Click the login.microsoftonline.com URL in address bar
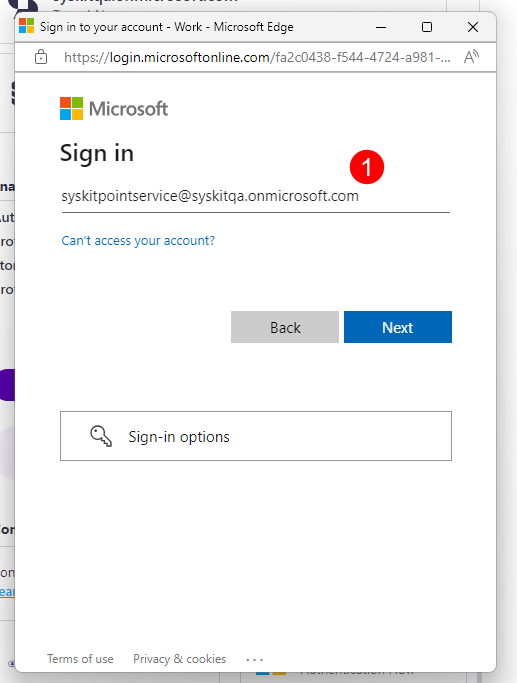517x683 pixels. tap(257, 57)
